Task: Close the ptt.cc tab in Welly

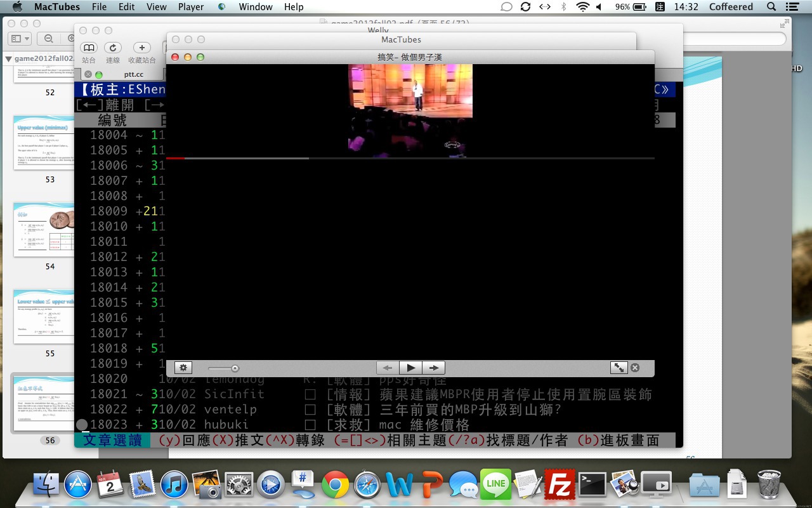Action: pyautogui.click(x=88, y=74)
